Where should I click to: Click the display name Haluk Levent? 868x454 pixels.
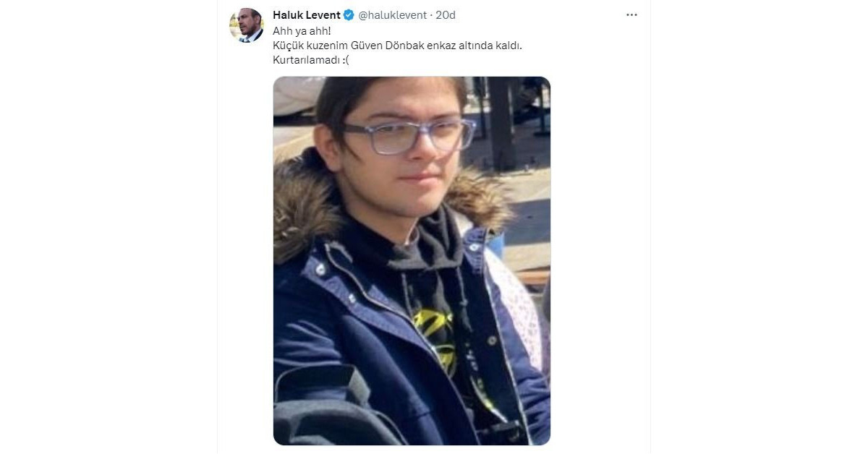(x=307, y=15)
